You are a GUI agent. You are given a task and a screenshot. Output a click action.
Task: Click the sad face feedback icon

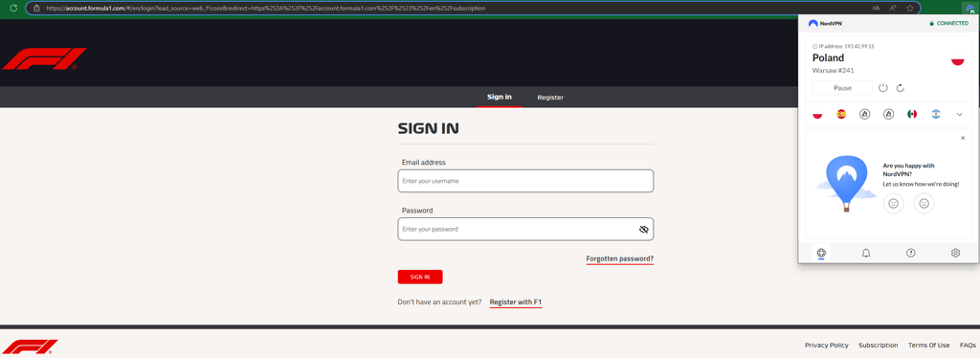(924, 203)
